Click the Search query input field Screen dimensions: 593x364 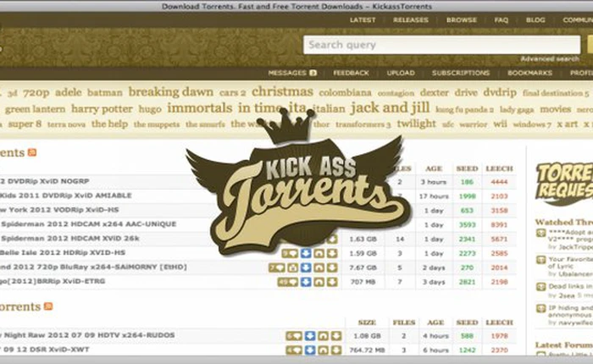click(x=441, y=45)
